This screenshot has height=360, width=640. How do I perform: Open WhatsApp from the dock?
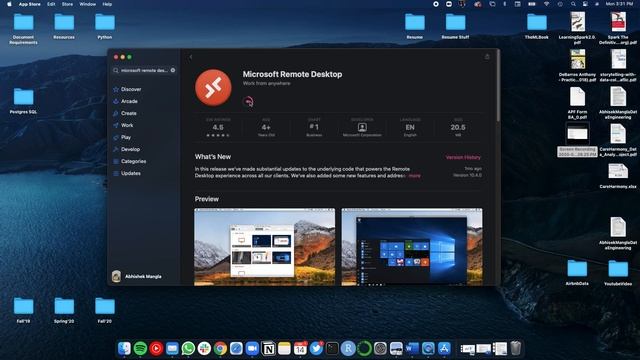pos(188,348)
